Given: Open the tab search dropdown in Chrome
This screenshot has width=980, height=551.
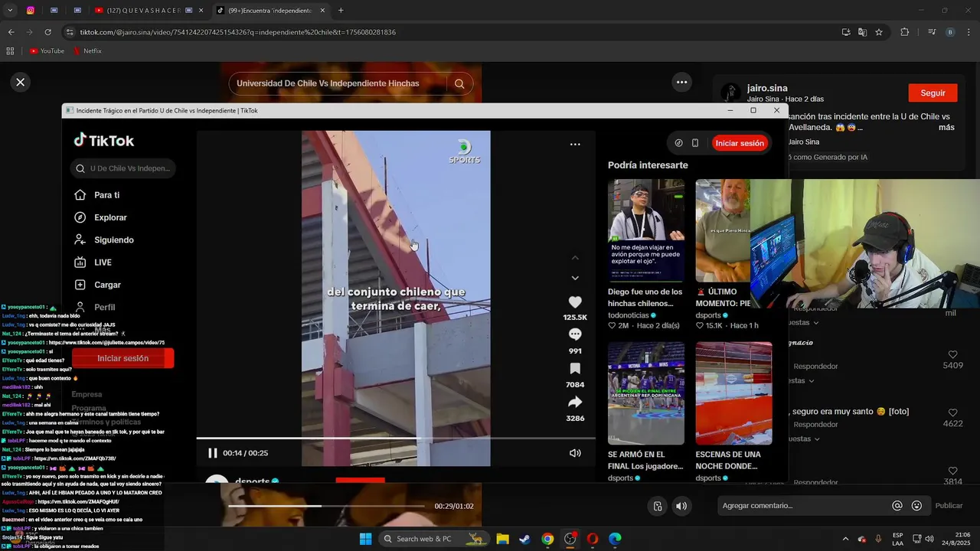Looking at the screenshot, I should tap(10, 11).
